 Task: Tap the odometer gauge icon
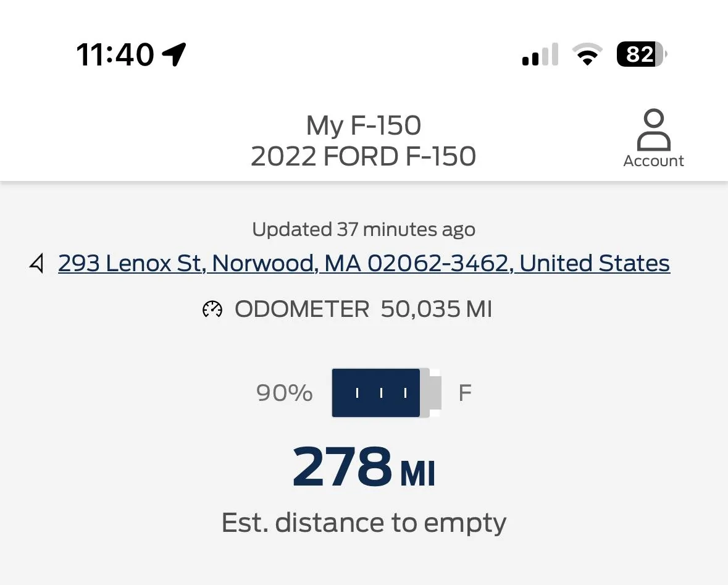pyautogui.click(x=212, y=309)
